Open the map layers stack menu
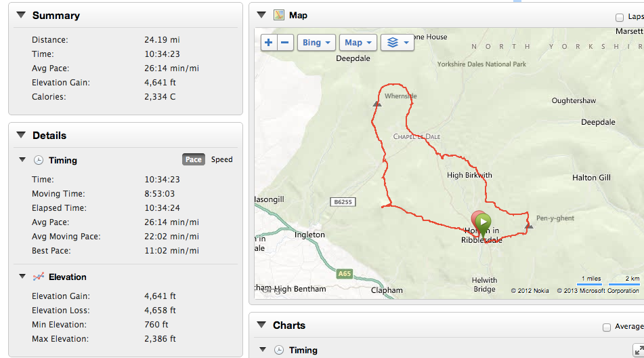The height and width of the screenshot is (358, 644). click(398, 43)
